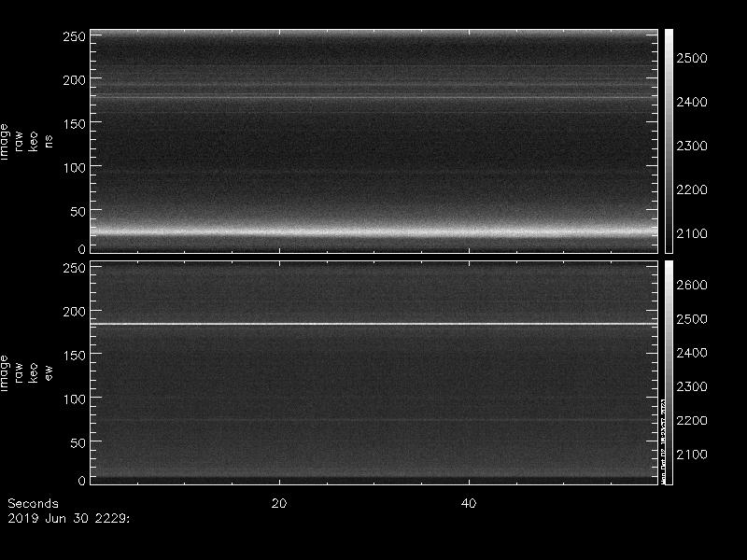747x560 pixels.
Task: Click the bright horizontal line in ew keogram
Action: pyautogui.click(x=374, y=324)
